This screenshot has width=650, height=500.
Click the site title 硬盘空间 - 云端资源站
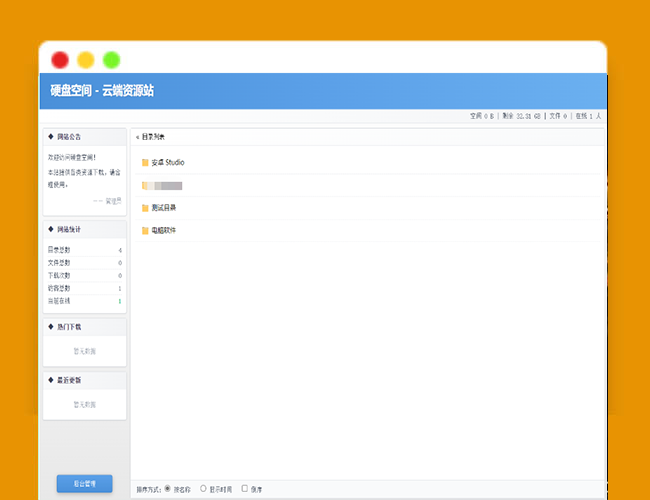[102, 90]
